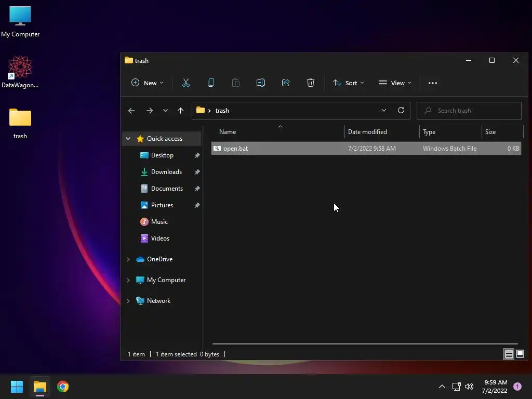Screen dimensions: 532x399
Task: Click pin icon beside Downloads
Action: point(197,171)
